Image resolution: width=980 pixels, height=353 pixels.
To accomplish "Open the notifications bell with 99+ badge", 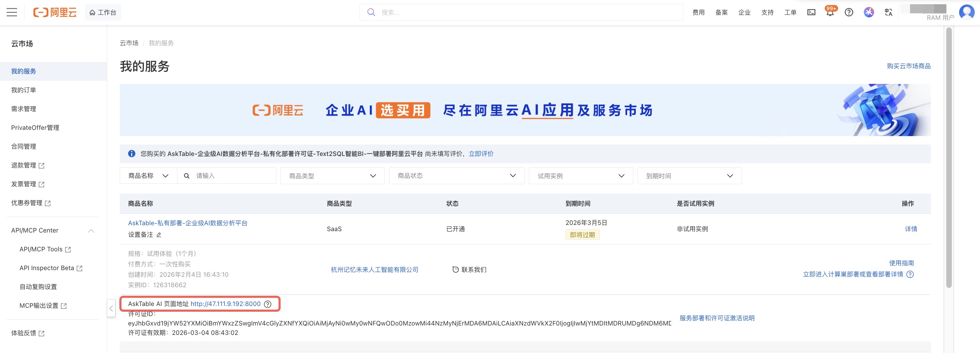I will [x=830, y=12].
